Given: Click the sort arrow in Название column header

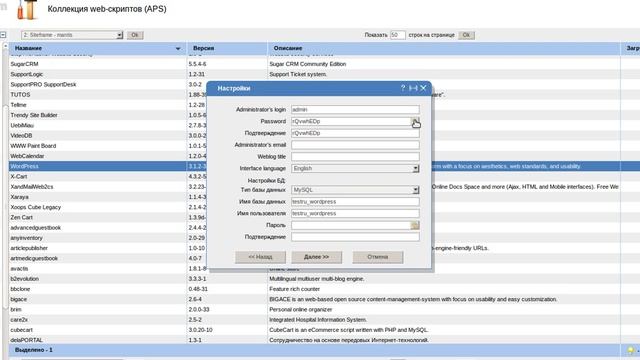Looking at the screenshot, I should pos(178,49).
